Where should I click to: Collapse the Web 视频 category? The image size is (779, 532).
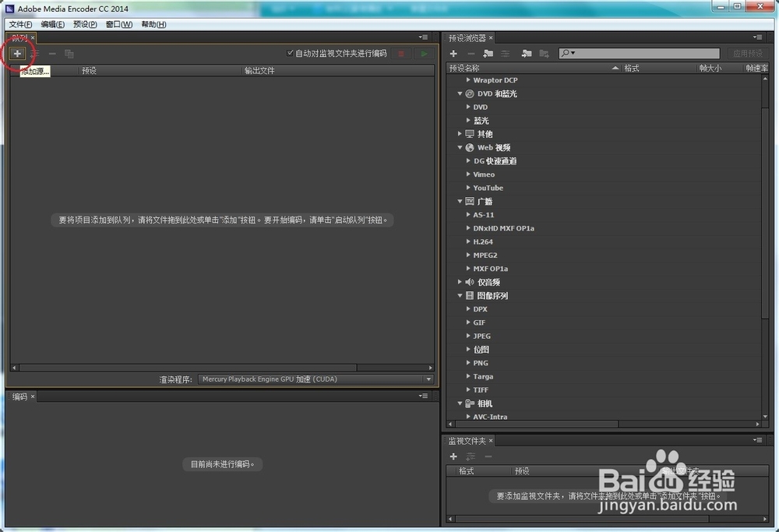[x=460, y=147]
